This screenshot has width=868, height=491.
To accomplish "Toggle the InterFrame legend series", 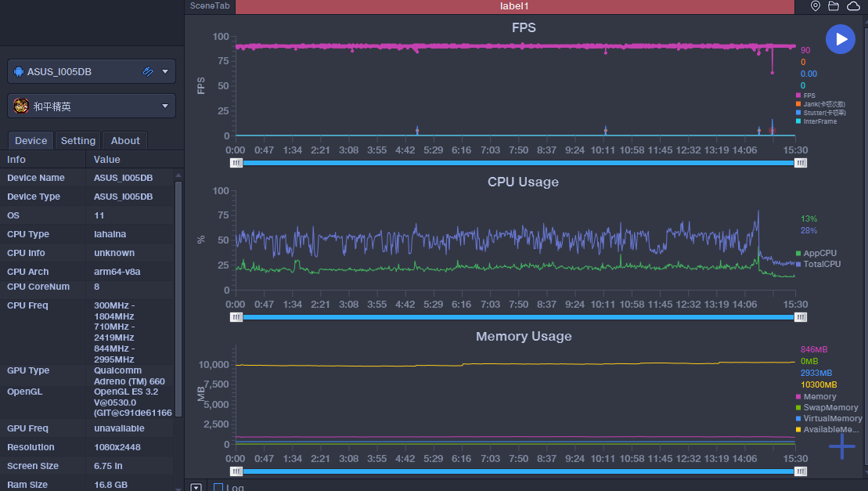I will click(x=816, y=121).
